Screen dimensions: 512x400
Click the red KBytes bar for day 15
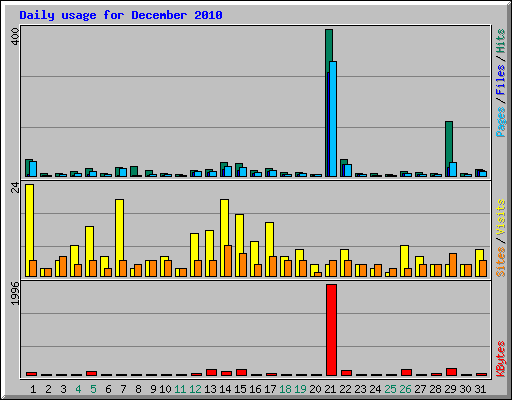241,372
